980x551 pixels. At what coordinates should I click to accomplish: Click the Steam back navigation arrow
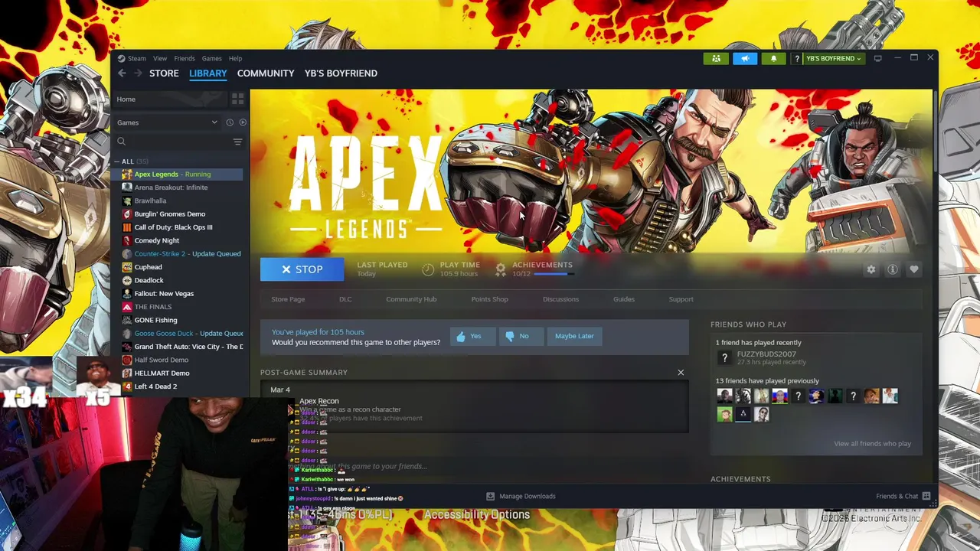point(122,73)
